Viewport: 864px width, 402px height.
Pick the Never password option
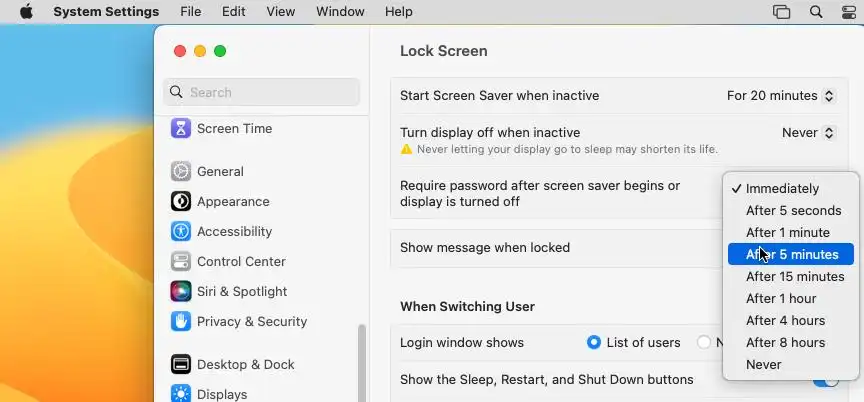point(764,364)
